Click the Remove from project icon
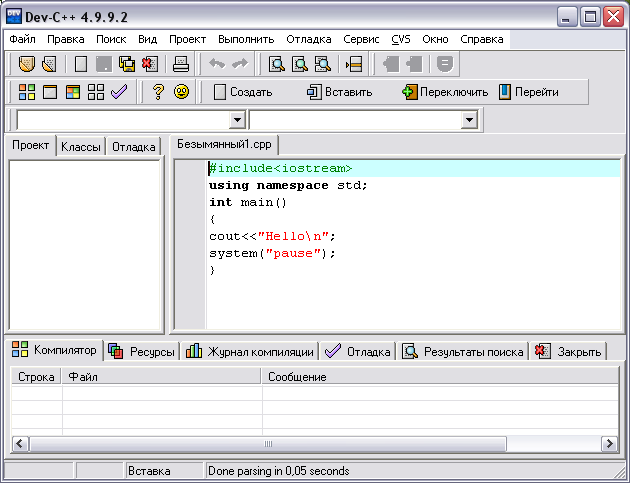 click(414, 64)
